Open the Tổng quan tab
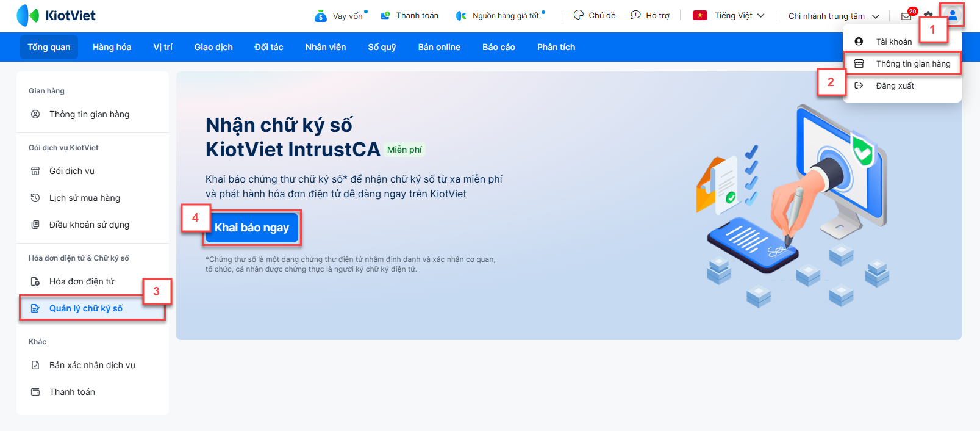Image resolution: width=980 pixels, height=431 pixels. coord(49,47)
